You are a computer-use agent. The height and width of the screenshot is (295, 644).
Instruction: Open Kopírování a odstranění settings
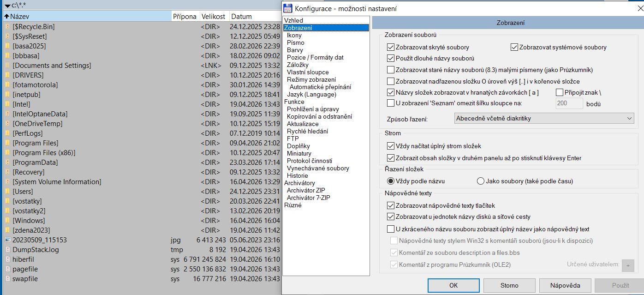tap(319, 116)
